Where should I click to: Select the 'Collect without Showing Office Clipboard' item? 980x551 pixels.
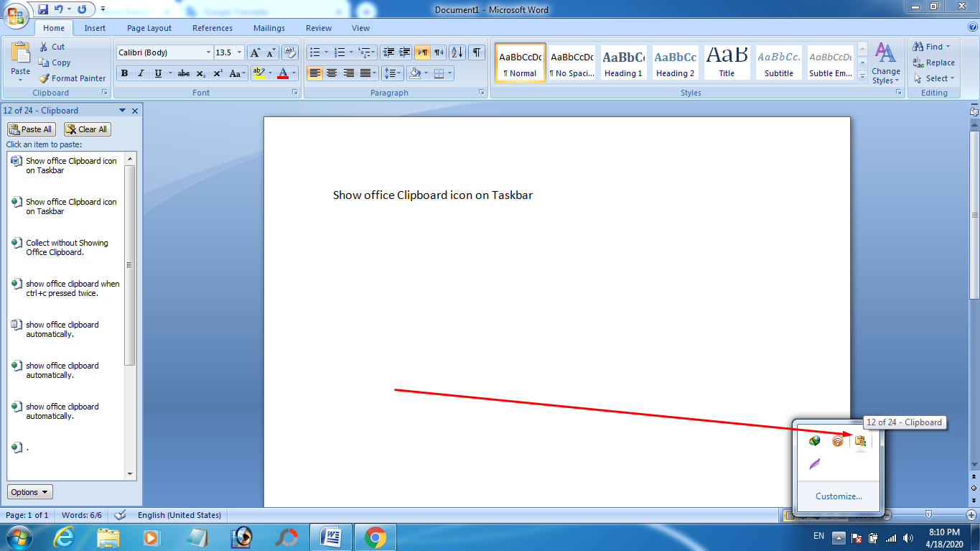(67, 247)
